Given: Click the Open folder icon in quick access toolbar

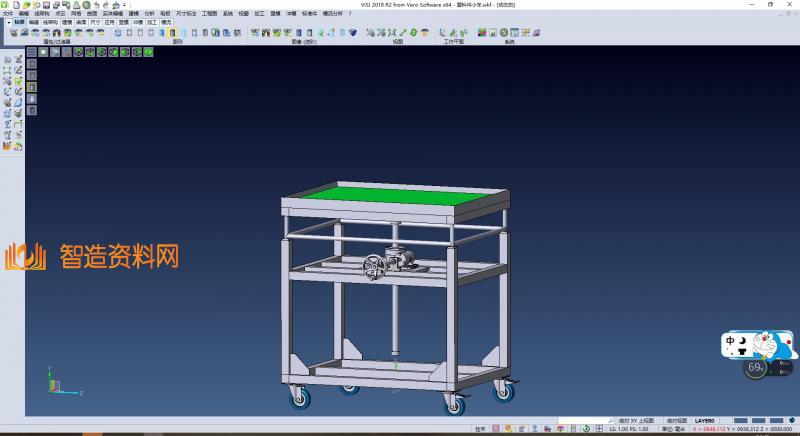Looking at the screenshot, I should click(25, 5).
